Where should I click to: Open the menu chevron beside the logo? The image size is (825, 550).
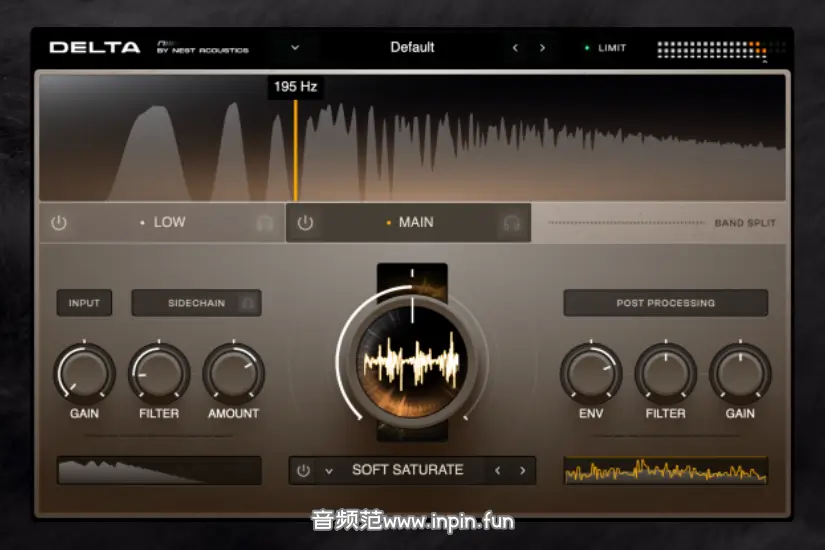click(295, 47)
